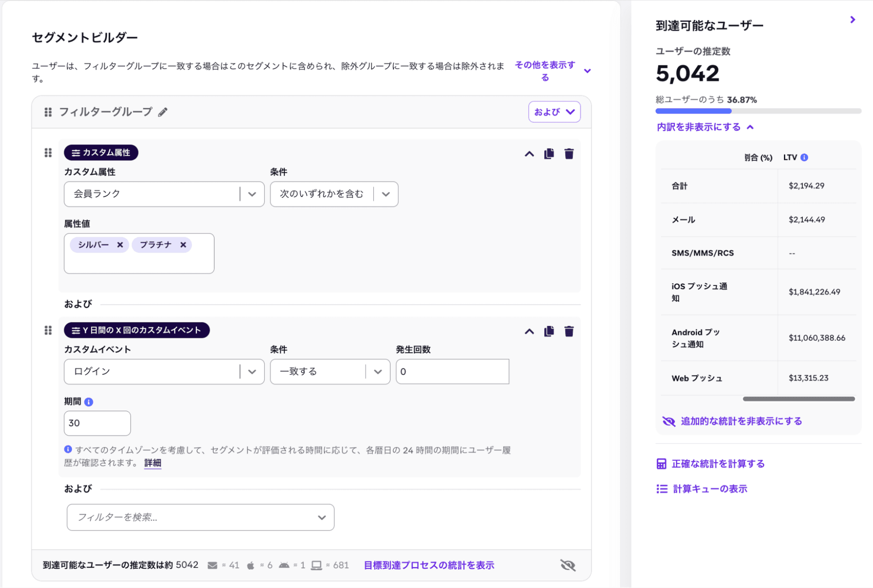The height and width of the screenshot is (588, 873).
Task: Hide reachability stats using the eye-slash icon
Action: 567,564
